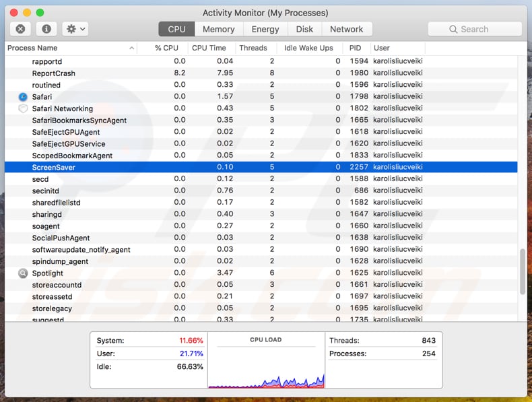Image resolution: width=532 pixels, height=402 pixels.
Task: Select the routined process
Action: click(46, 85)
